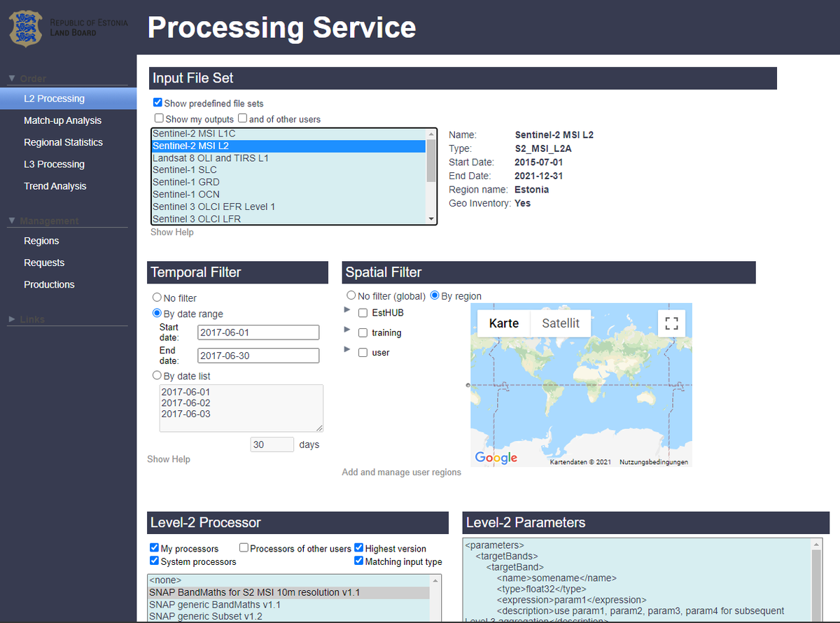Select the No filter temporal radio button

coord(157,297)
